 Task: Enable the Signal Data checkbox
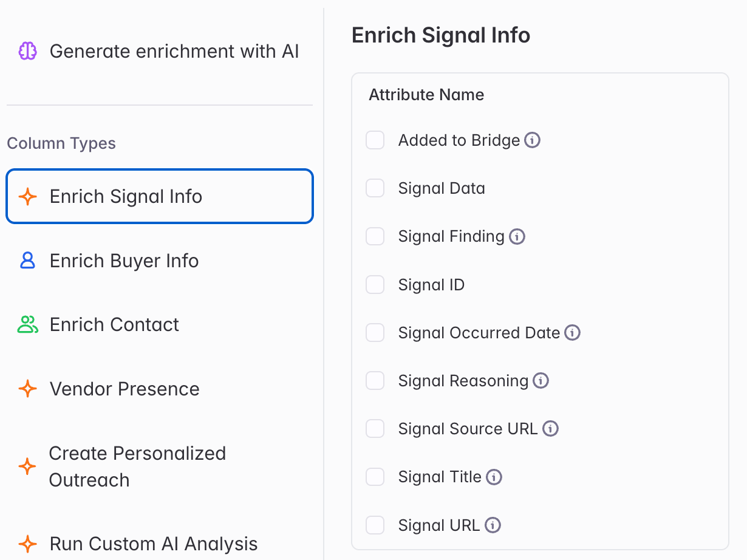[x=375, y=188]
